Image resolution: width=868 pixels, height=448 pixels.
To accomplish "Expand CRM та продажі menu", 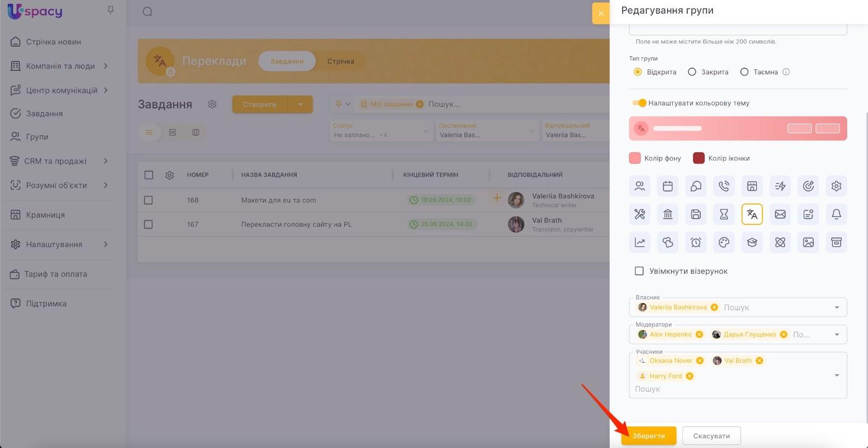I will click(x=106, y=161).
